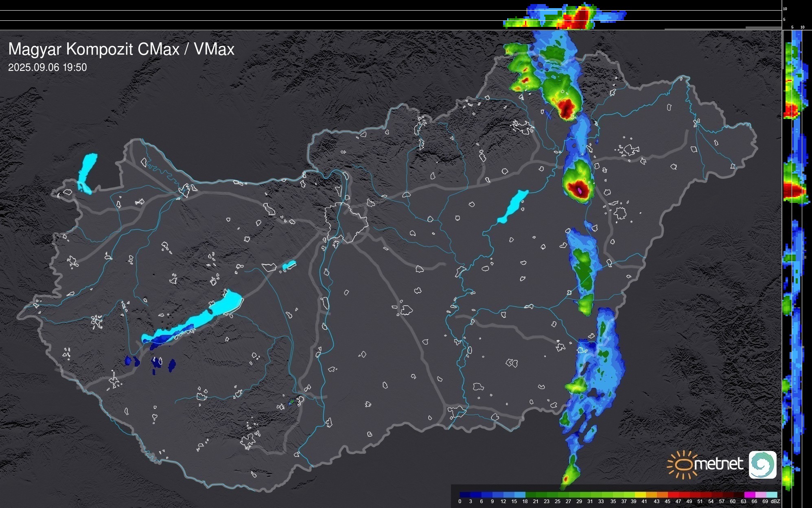Click the Magyar Kompozit CMax / VMax title
This screenshot has height=508, width=812.
121,49
